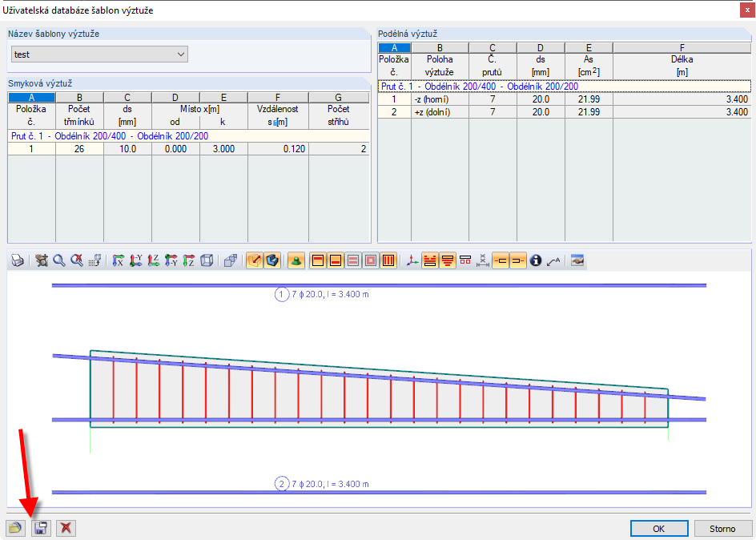Toggle the left bar-end symbol button
756x540 pixels.
501,261
